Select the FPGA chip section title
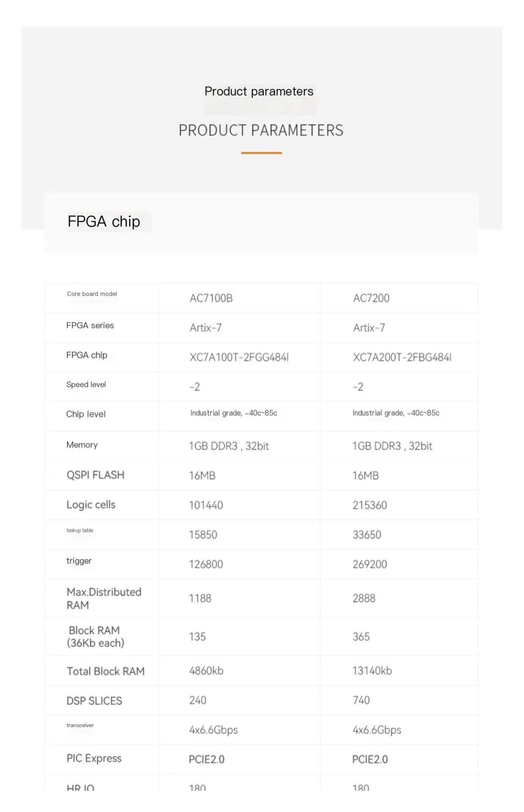Viewport: 524px width, 812px height. click(104, 221)
